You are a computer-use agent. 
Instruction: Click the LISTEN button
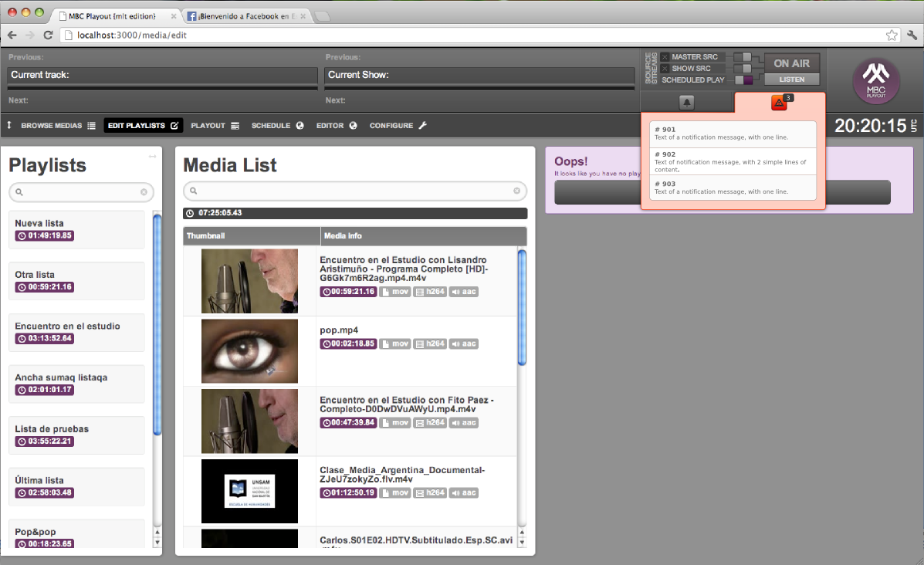(x=791, y=80)
